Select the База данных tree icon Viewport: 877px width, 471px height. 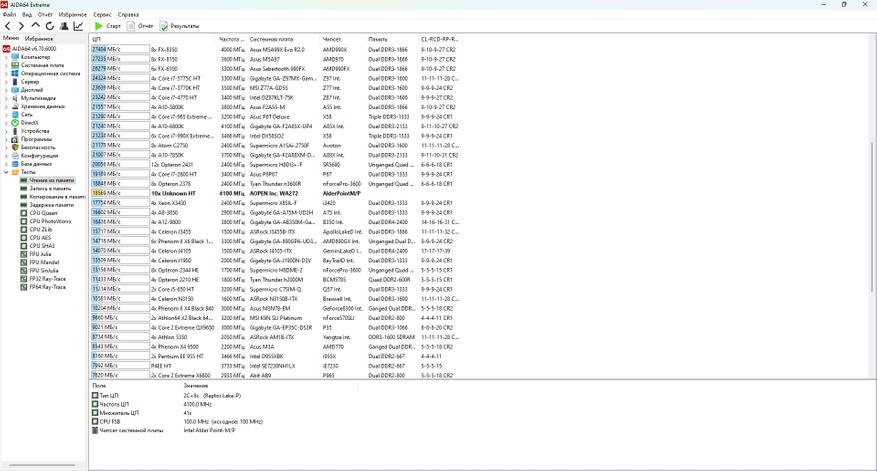click(x=15, y=164)
